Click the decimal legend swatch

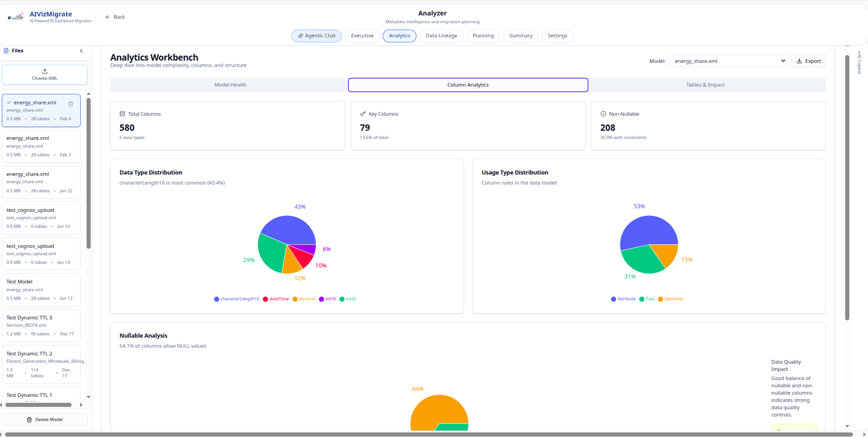295,299
